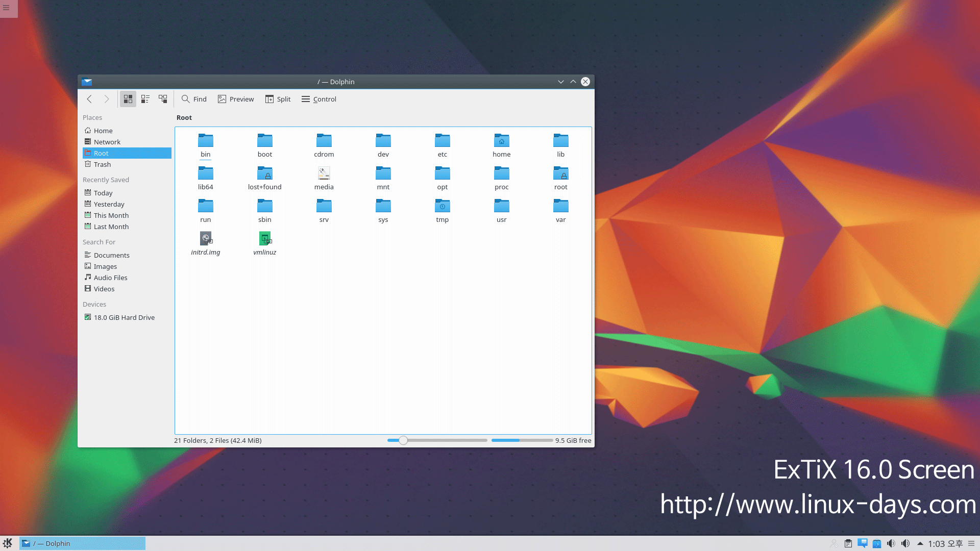Show files saved Today
The height and width of the screenshot is (551, 980).
127,193
